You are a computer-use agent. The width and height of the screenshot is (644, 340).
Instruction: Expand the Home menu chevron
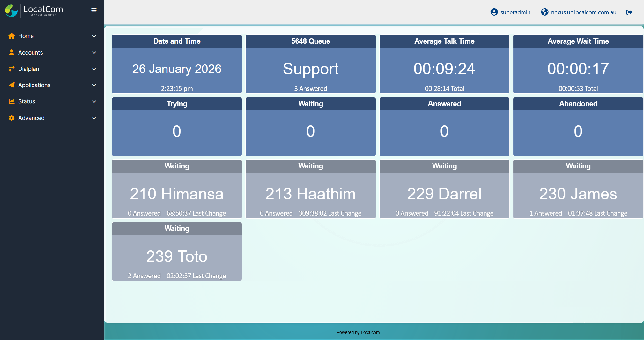point(94,36)
